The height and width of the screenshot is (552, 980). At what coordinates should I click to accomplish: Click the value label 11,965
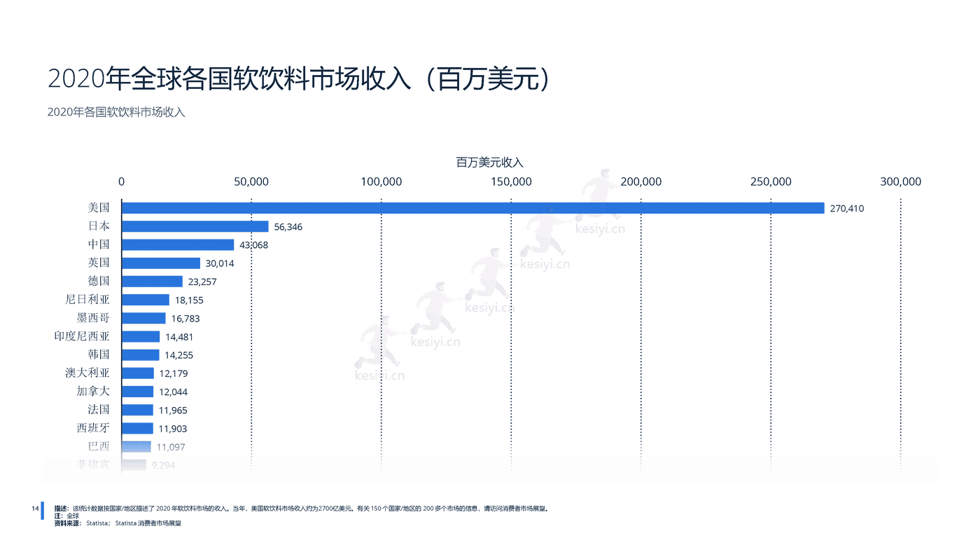[x=173, y=410]
